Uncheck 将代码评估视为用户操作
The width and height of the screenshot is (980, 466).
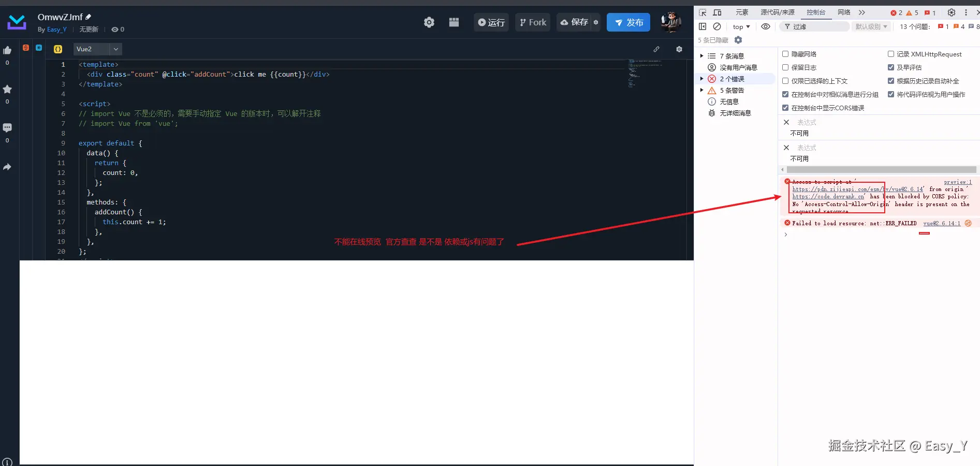[891, 94]
